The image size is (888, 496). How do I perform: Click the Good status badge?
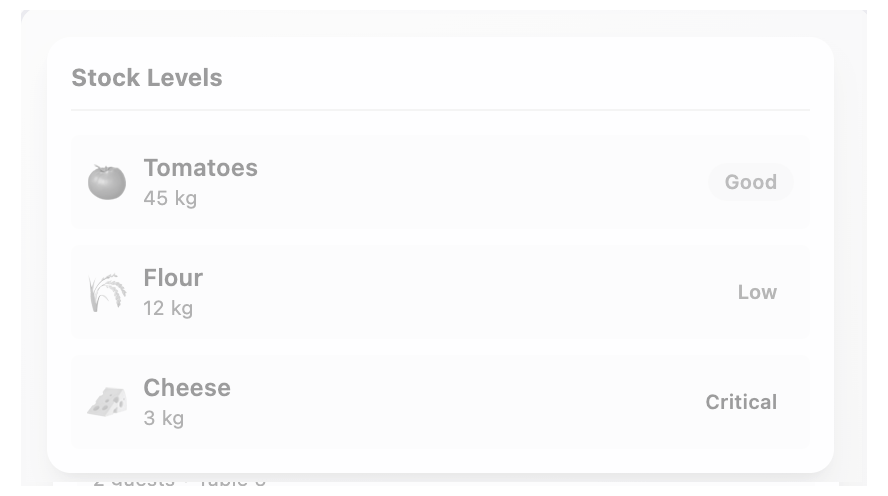750,182
